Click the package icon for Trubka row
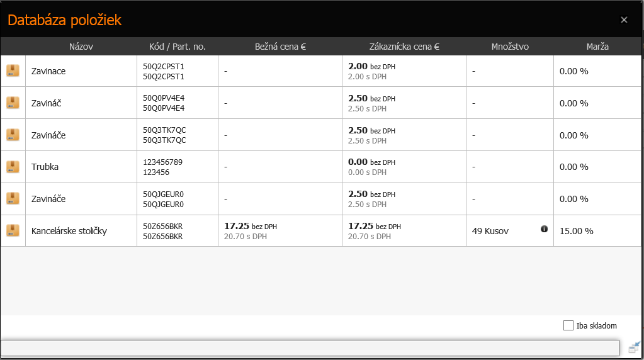Screen dimensions: 644x360 tap(13, 167)
